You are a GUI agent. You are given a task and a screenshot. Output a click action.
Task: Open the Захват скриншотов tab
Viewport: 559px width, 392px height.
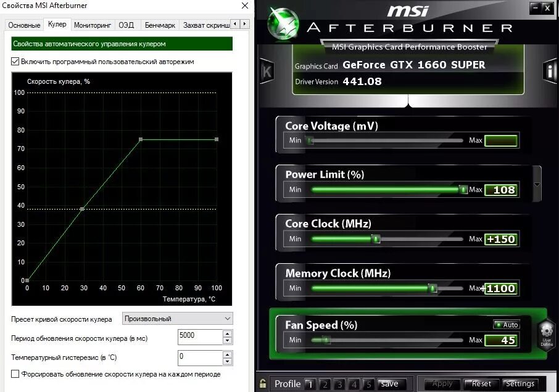click(x=206, y=25)
